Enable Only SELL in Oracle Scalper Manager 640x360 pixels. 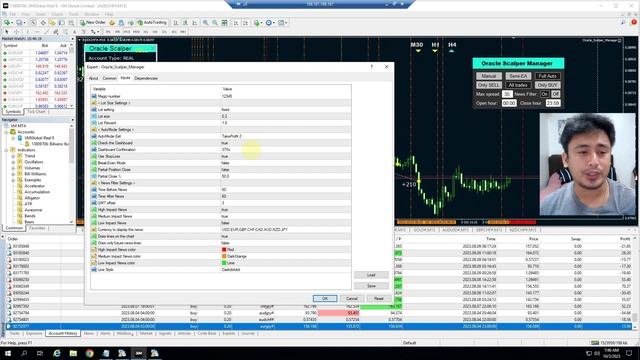[489, 85]
